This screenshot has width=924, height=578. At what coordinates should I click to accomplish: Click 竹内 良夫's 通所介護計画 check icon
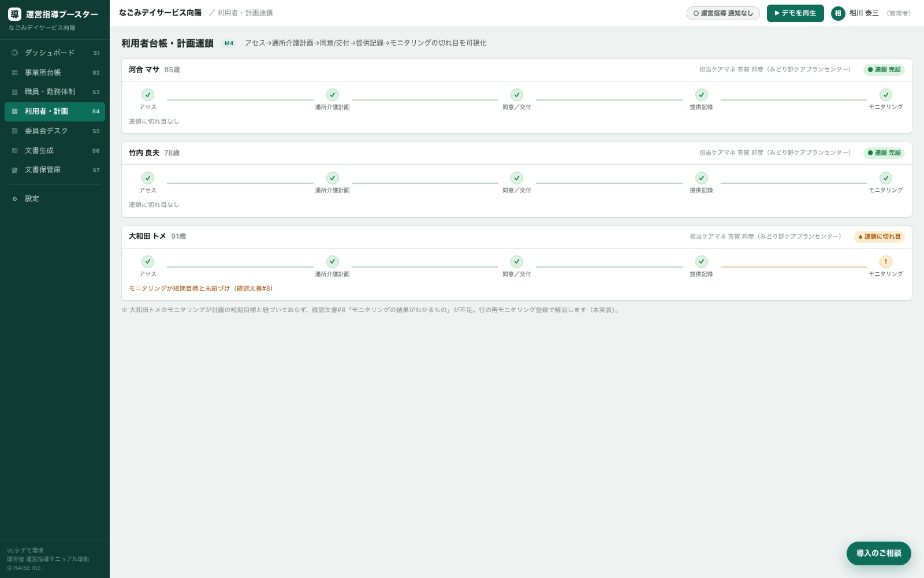click(x=333, y=178)
